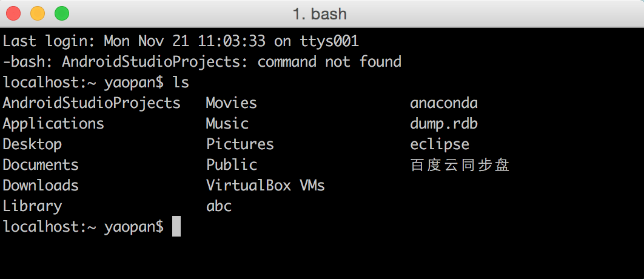
Task: Click the Applications directory name
Action: click(53, 124)
